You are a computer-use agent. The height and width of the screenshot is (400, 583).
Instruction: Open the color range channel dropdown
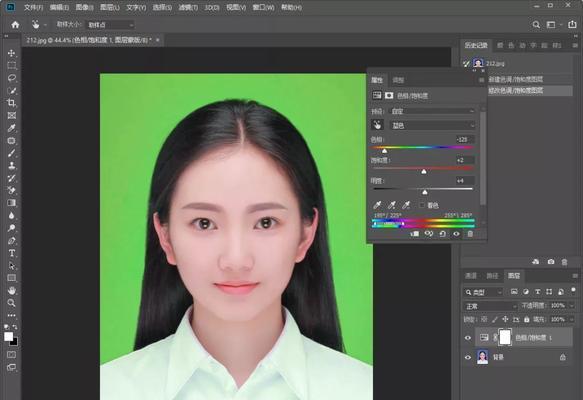432,125
